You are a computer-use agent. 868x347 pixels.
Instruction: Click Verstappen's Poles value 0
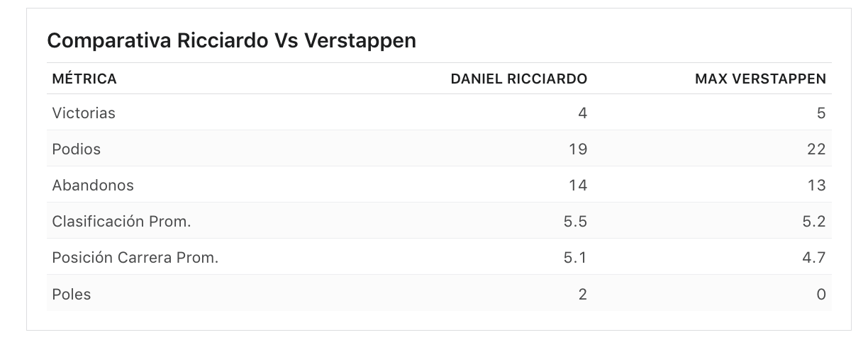(821, 294)
